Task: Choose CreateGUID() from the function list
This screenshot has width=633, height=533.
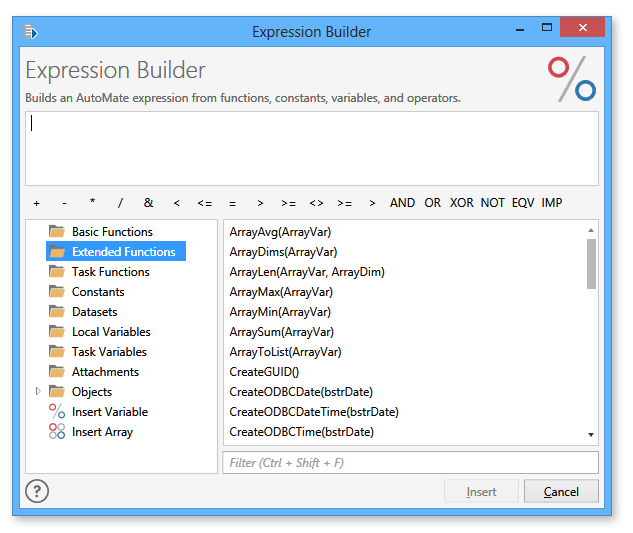Action: [264, 372]
